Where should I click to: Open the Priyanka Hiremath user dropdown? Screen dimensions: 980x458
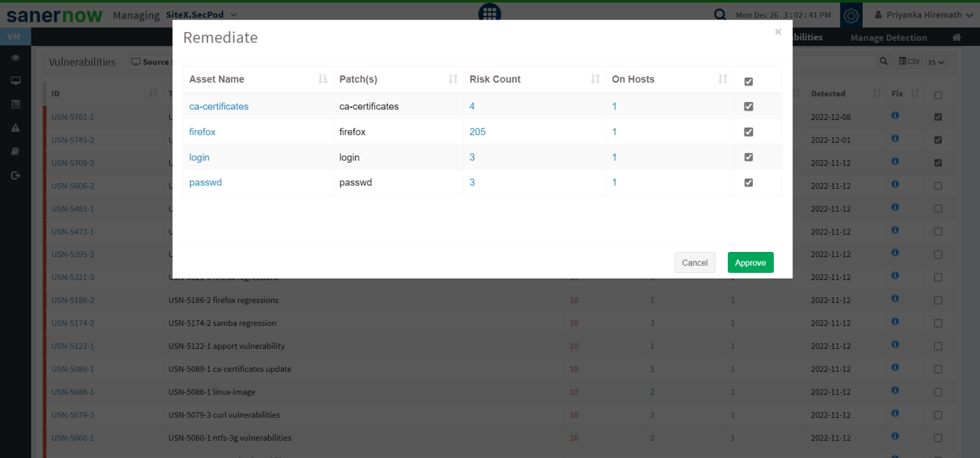pos(921,14)
